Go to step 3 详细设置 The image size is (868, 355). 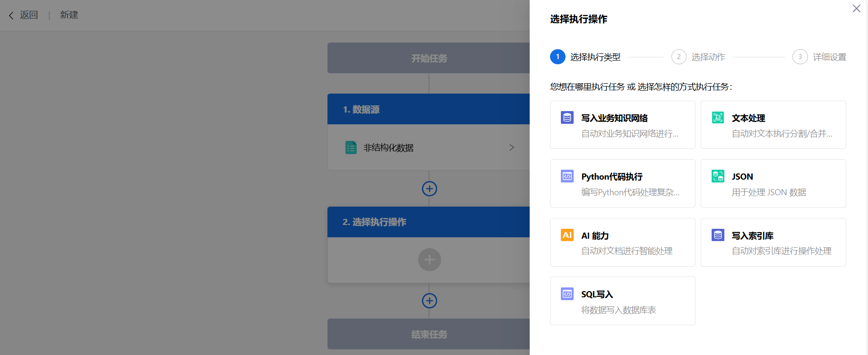799,57
